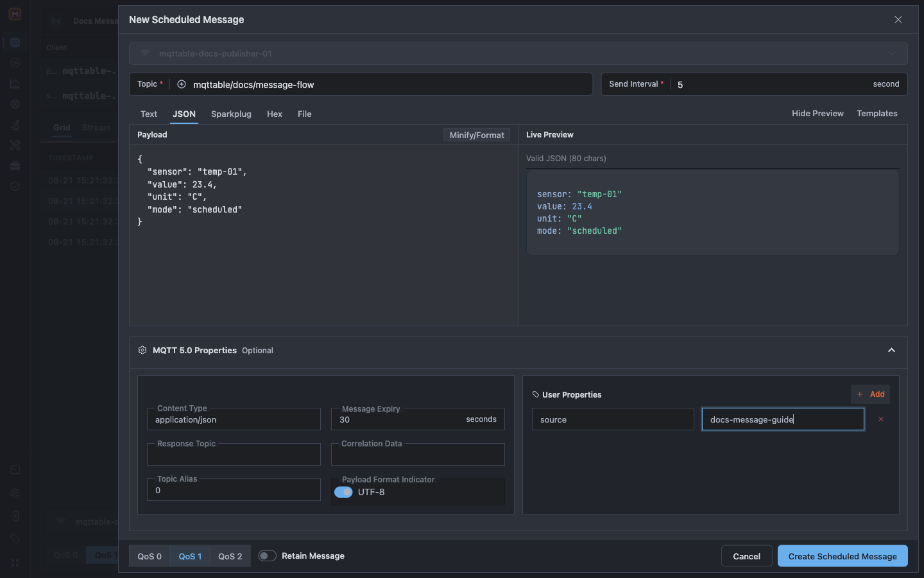924x578 pixels.
Task: Switch to the Text payload tab
Action: [149, 114]
